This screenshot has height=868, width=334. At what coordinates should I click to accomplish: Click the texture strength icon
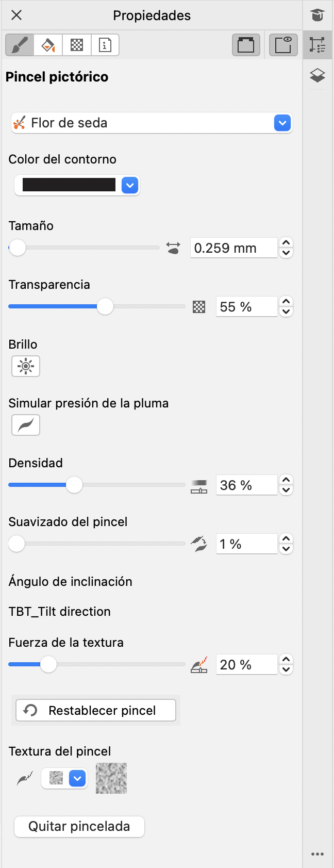click(199, 665)
